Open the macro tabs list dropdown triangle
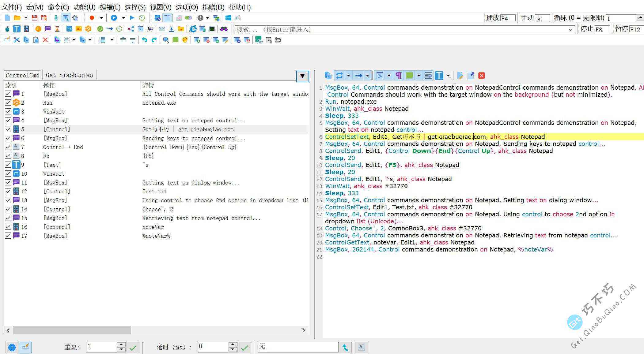Viewport: 644px width, 354px height. click(x=302, y=76)
